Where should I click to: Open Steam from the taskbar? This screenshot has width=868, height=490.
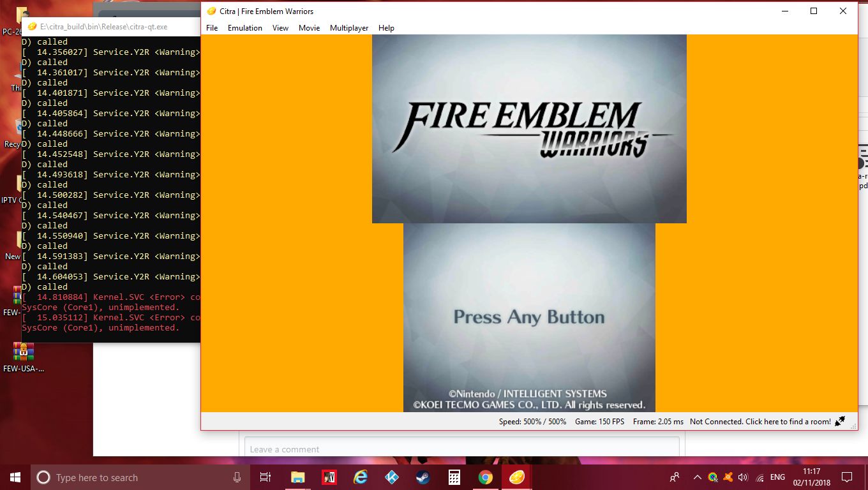pos(423,477)
